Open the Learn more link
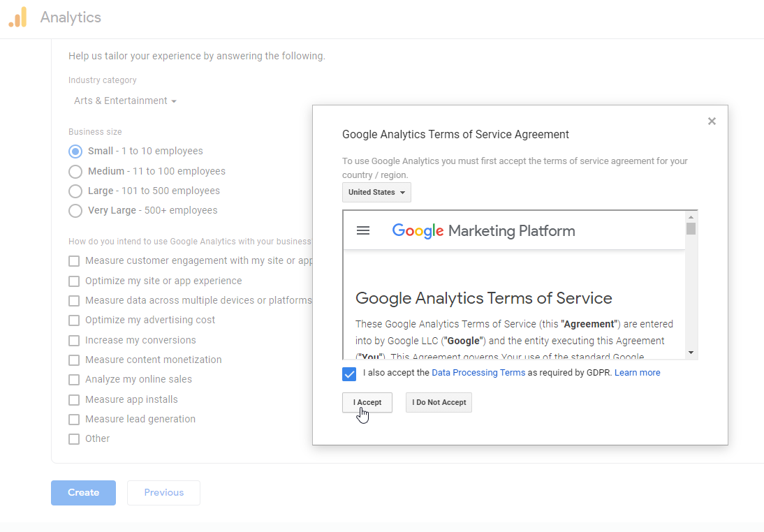The image size is (764, 532). 638,373
